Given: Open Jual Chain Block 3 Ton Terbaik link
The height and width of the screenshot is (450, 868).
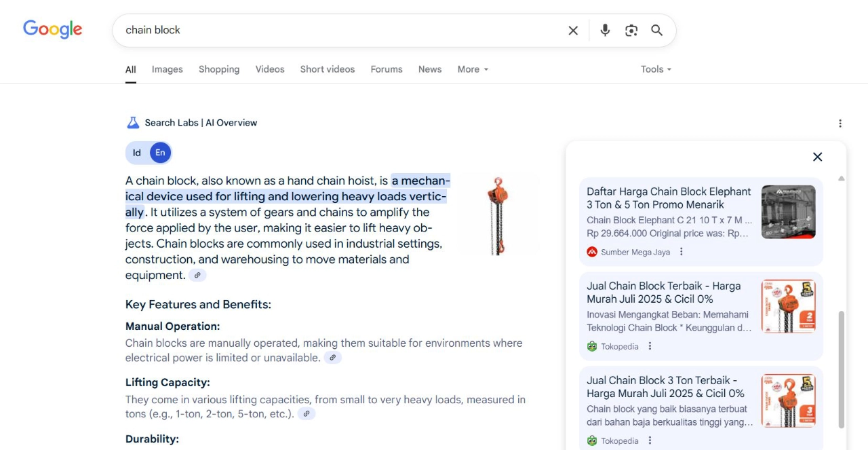Looking at the screenshot, I should click(665, 387).
